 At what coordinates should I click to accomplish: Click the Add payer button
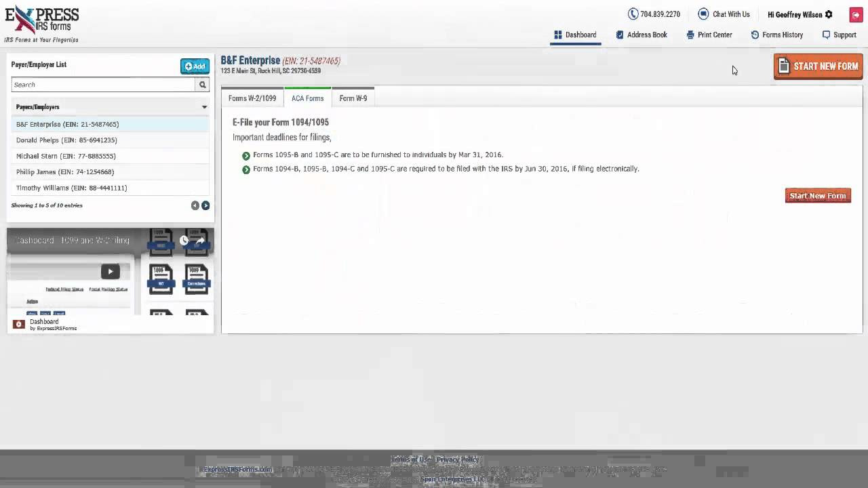pos(195,66)
